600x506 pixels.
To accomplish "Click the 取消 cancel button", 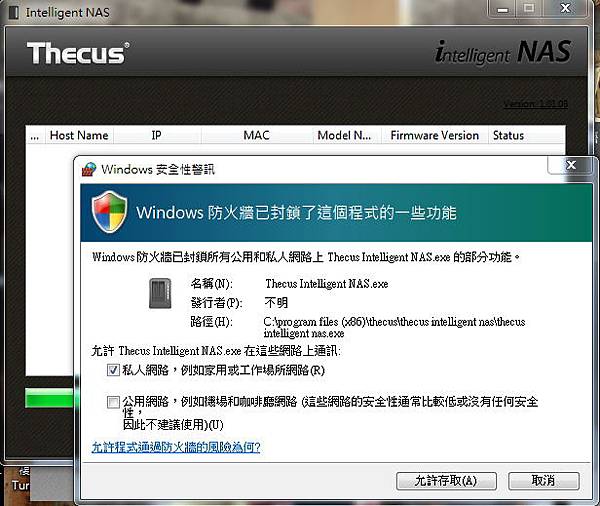I will coord(543,481).
